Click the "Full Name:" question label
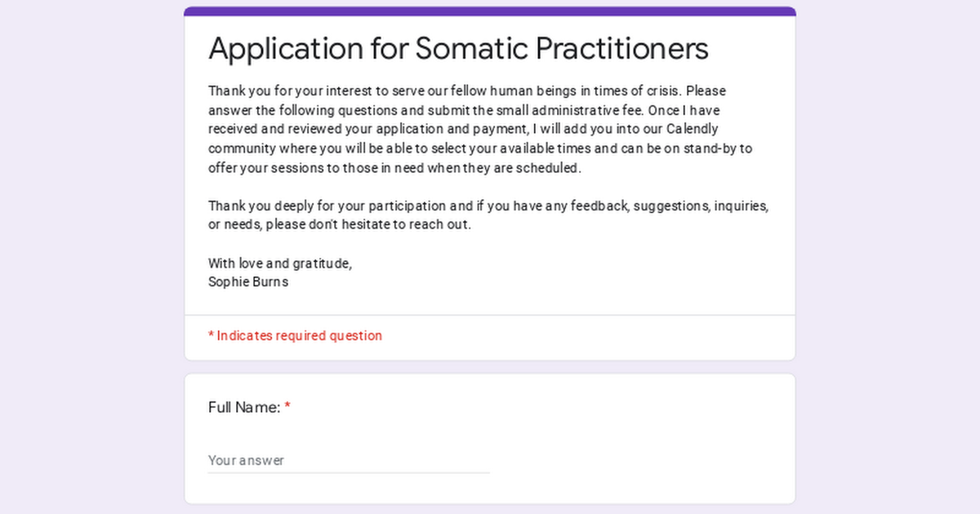 click(x=244, y=407)
